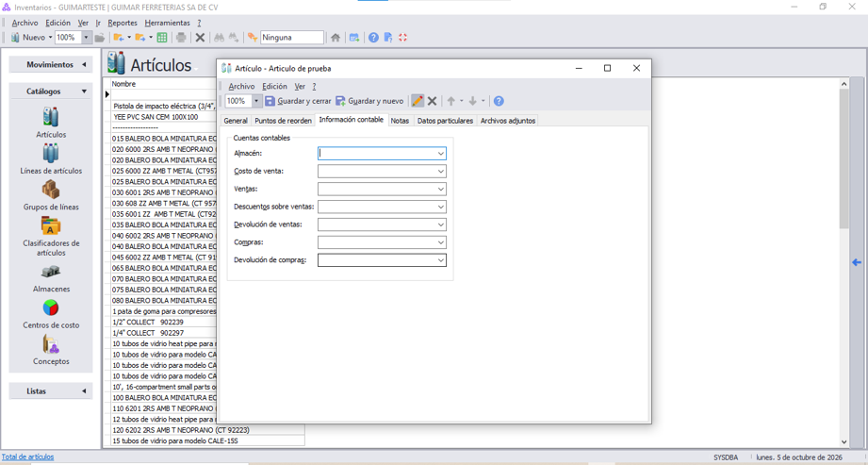
Task: Open the Artículos catalog in the sidebar
Action: [x=51, y=123]
